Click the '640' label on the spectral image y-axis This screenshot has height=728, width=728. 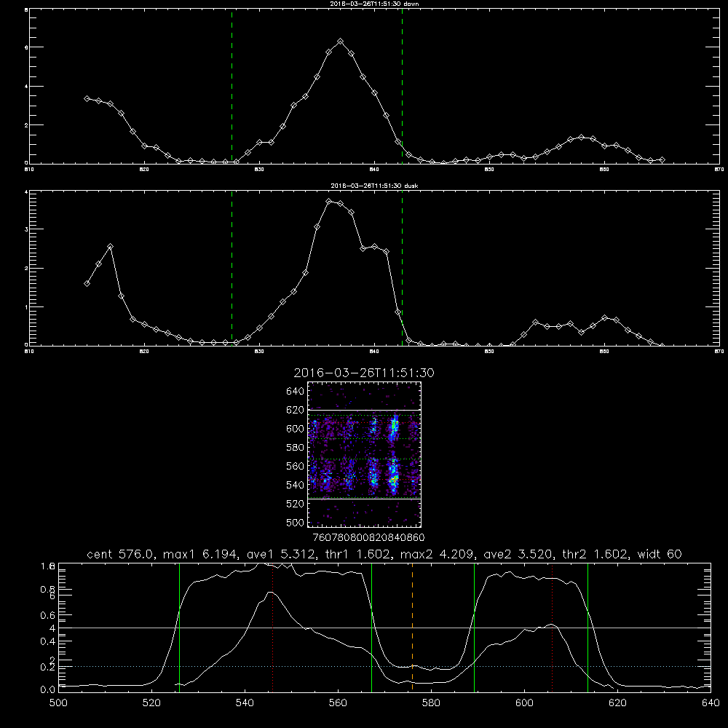tap(296, 392)
